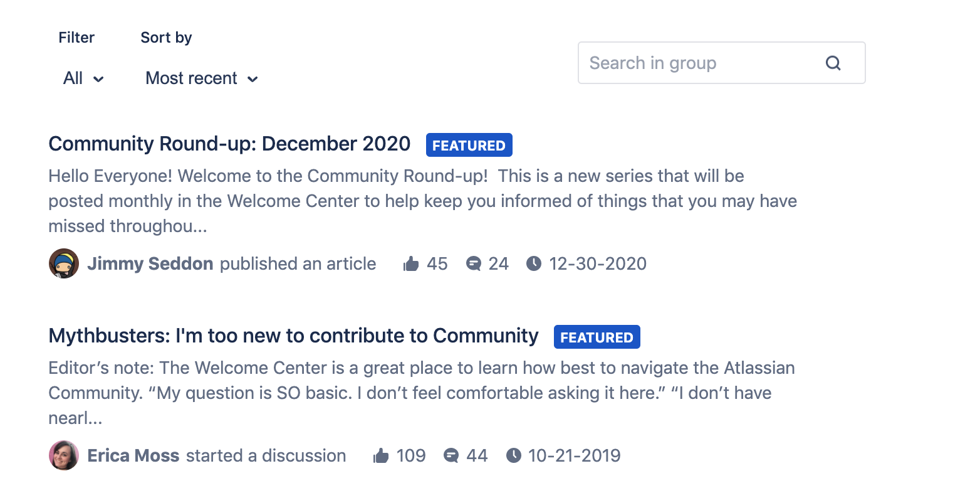This screenshot has height=493, width=980.
Task: Open Community Round-up: December 2020 post
Action: (x=229, y=144)
